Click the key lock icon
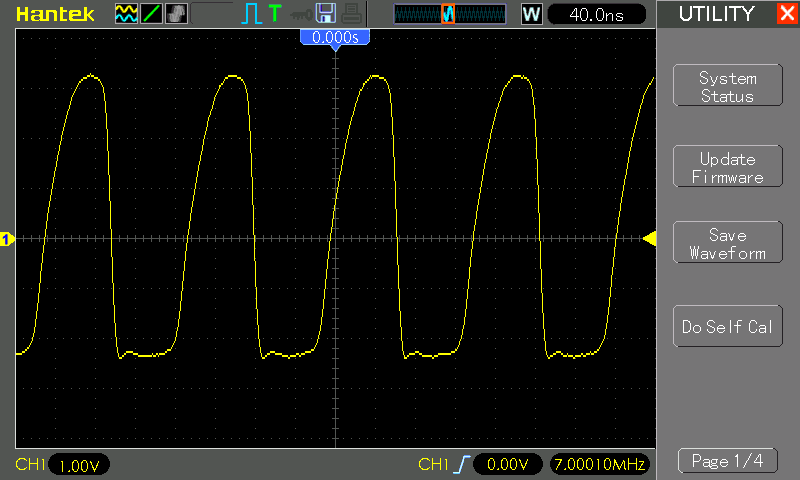Screen dimensions: 800x480 pos(301,15)
